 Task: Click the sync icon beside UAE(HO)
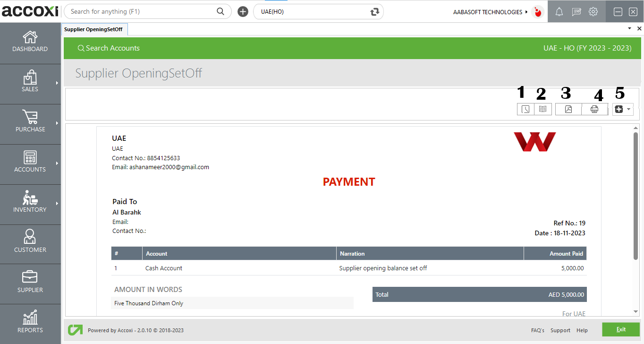tap(375, 12)
